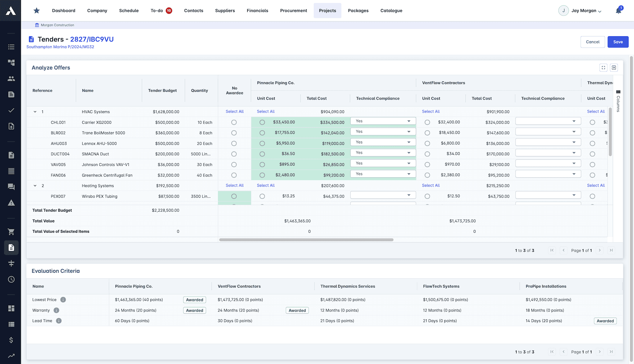Expand the Analyze Offers table to fullscreen
This screenshot has height=364, width=634.
point(604,68)
